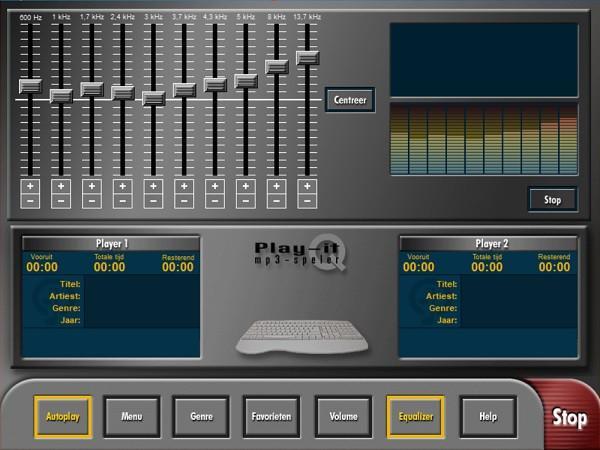600x450 pixels.
Task: Reset equalizer with the Centreer button
Action: coord(350,100)
